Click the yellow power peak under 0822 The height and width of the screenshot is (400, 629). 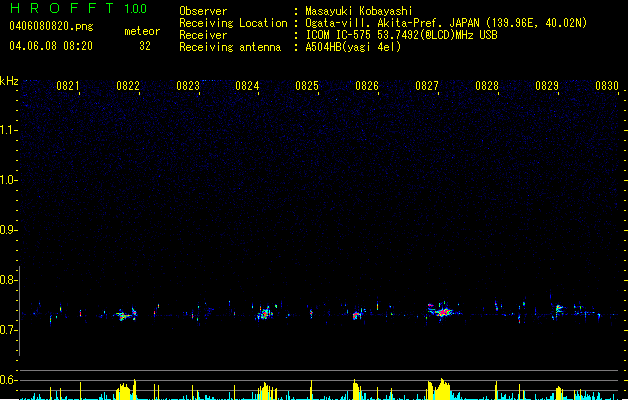coord(126,390)
